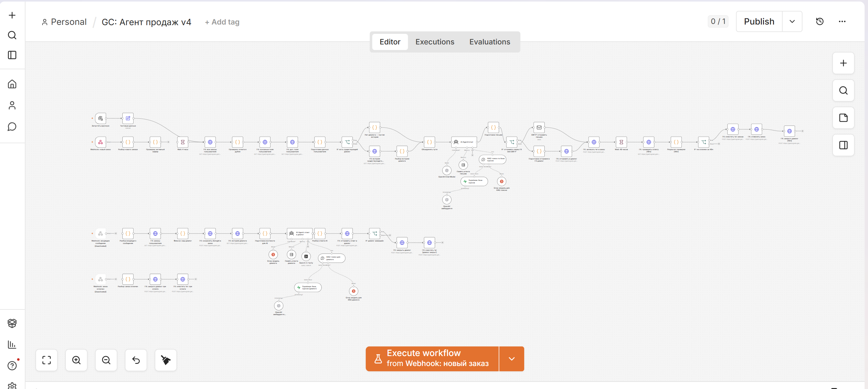
Task: Zoom in on the workflow canvas
Action: 76,360
